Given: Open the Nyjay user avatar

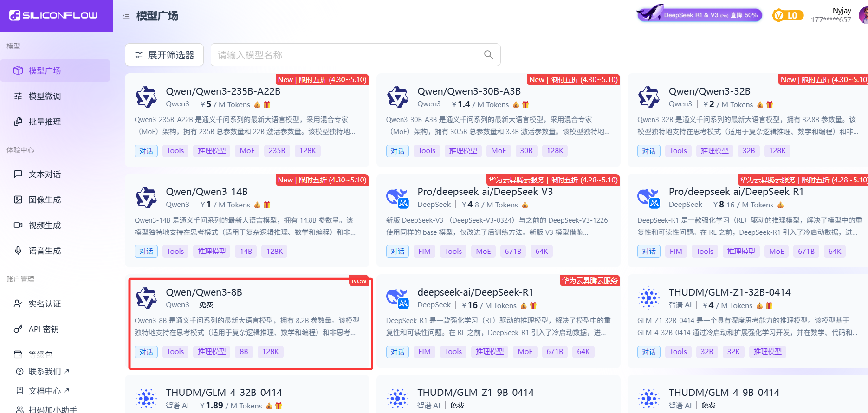Looking at the screenshot, I should pos(863,15).
